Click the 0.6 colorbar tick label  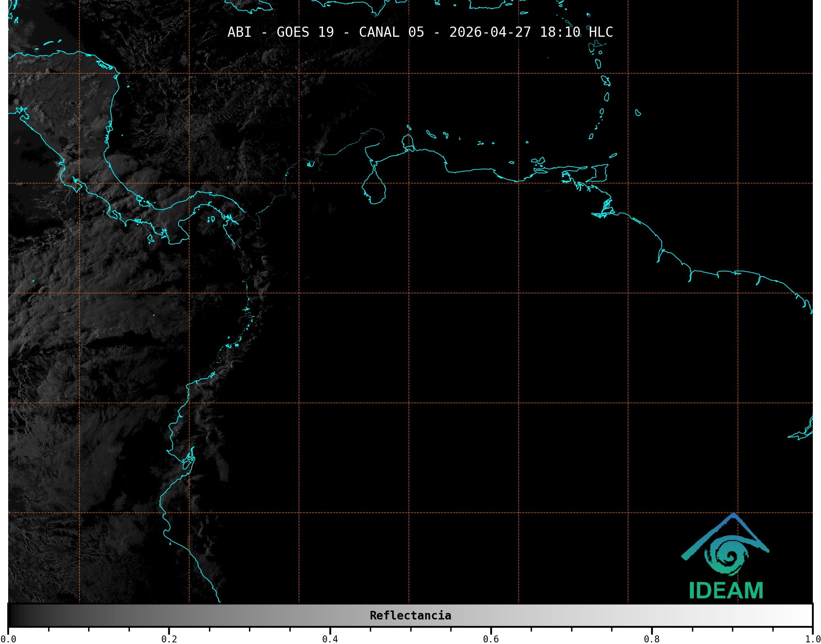pos(491,639)
